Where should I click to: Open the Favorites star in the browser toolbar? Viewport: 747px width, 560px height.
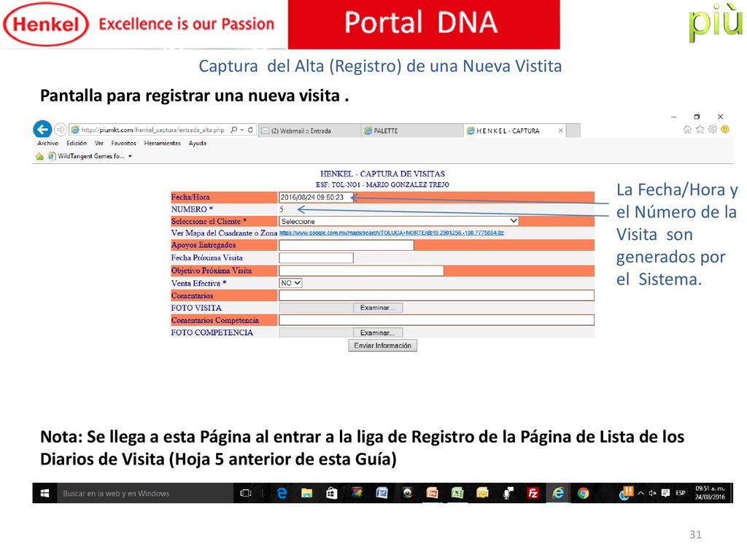(x=700, y=130)
